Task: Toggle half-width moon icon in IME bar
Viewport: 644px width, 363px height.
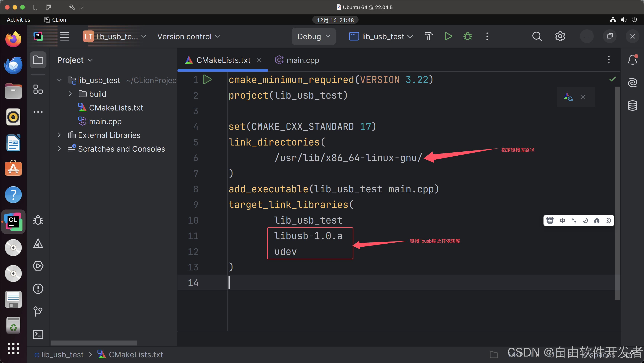Action: click(585, 221)
